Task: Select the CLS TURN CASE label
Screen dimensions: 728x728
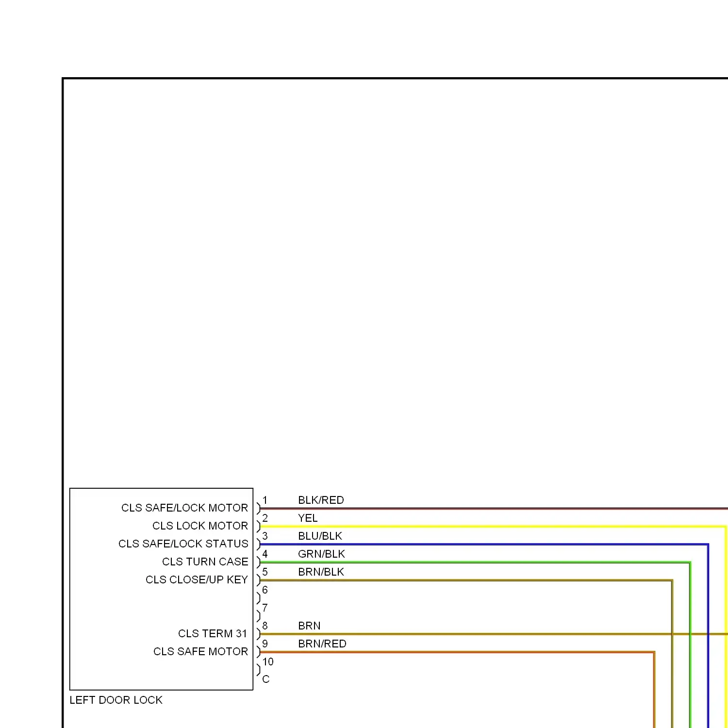Action: point(205,562)
